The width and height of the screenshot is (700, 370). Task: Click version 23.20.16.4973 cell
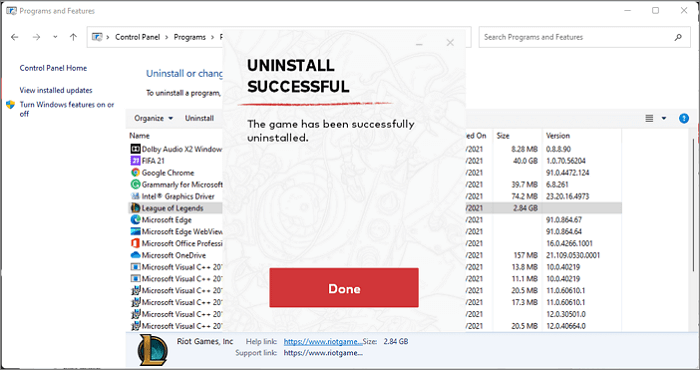point(567,196)
